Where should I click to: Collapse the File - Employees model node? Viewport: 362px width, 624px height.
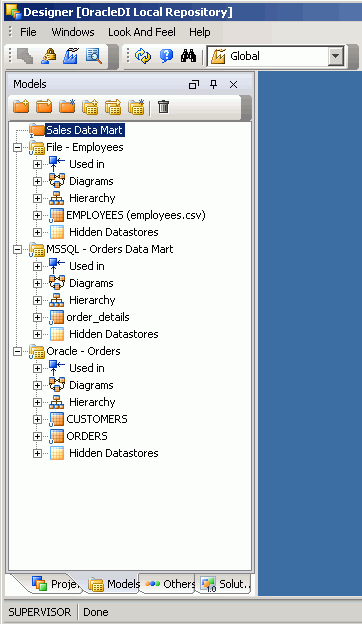(17, 147)
